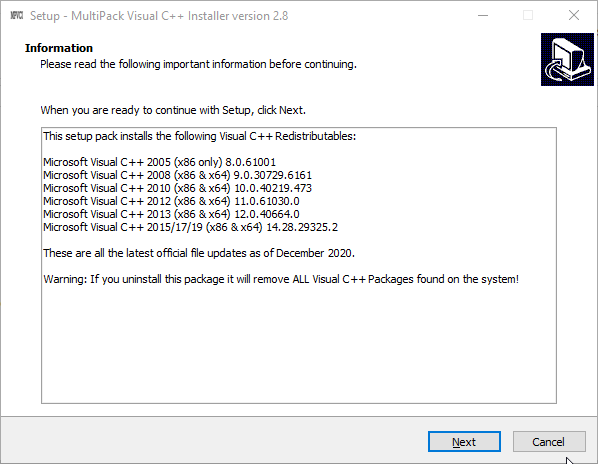The image size is (598, 464).
Task: Minimize the Setup installer window
Action: tap(483, 15)
